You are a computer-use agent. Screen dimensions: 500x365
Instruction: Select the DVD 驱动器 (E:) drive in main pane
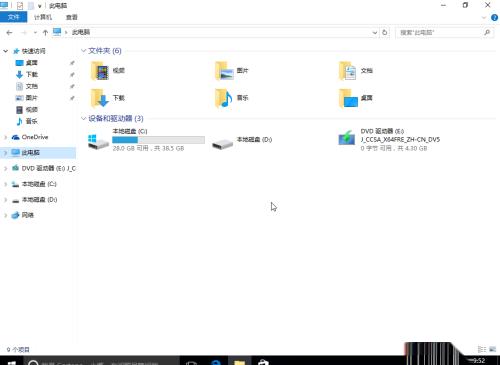389,140
